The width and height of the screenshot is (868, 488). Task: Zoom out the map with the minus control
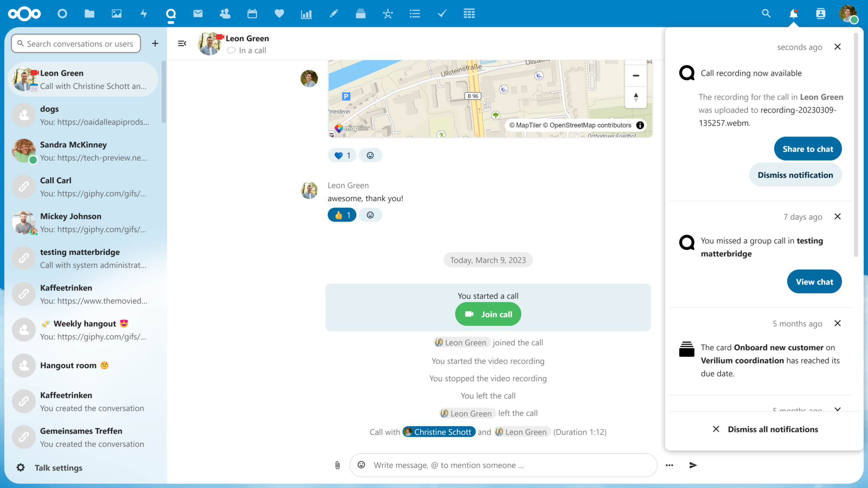(636, 75)
